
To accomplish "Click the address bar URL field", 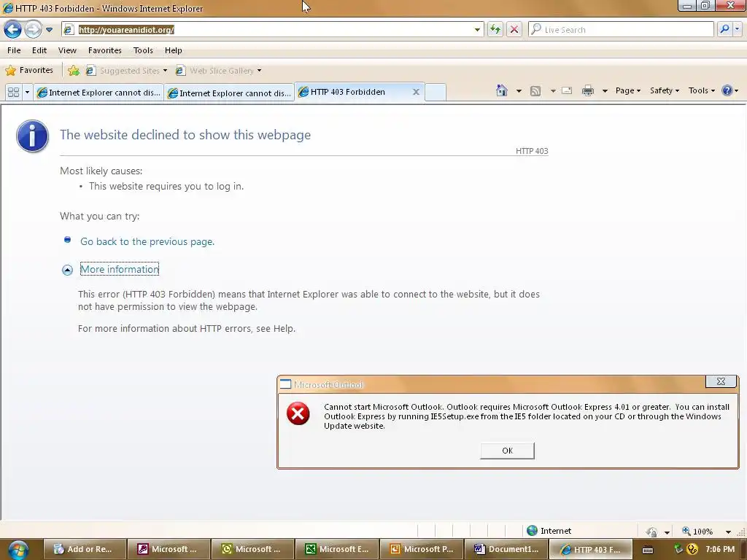I will pyautogui.click(x=272, y=29).
